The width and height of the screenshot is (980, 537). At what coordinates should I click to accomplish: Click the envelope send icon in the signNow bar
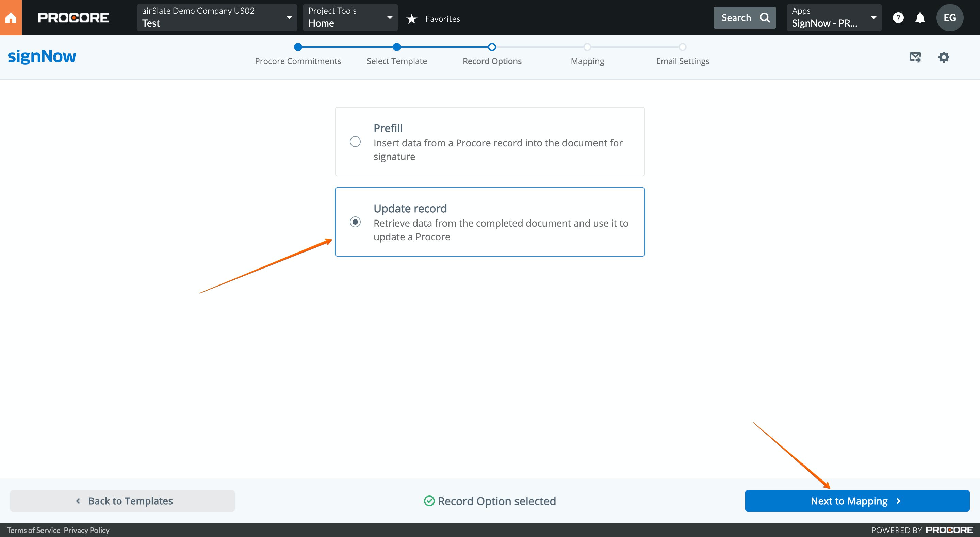pyautogui.click(x=915, y=57)
